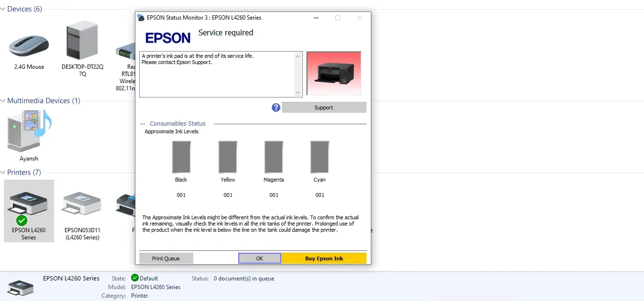The image size is (644, 301).
Task: Click the blue help question mark icon
Action: [276, 107]
